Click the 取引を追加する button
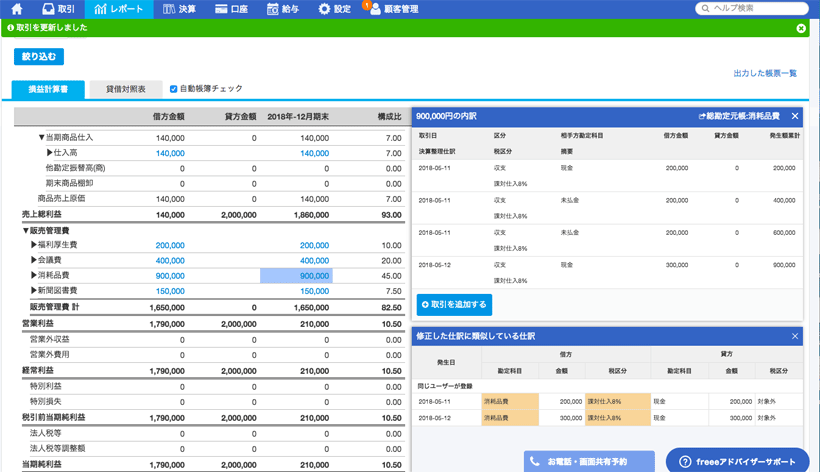The image size is (820, 472). click(454, 304)
